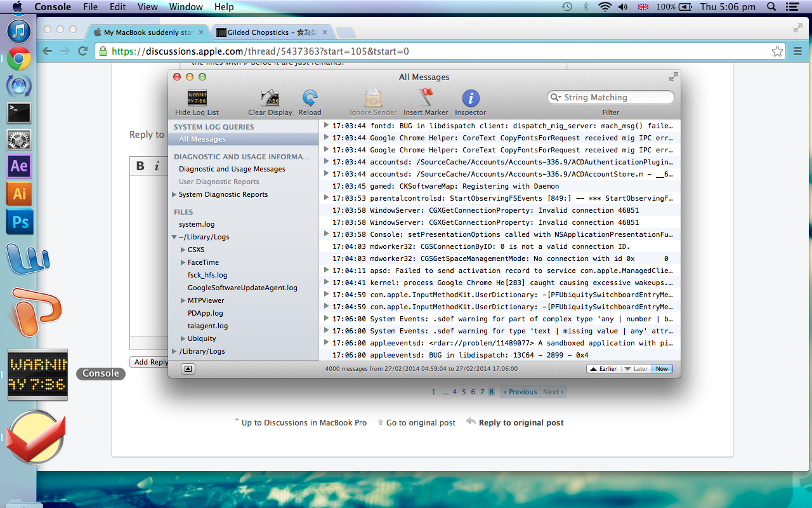Collapse the ~/Library/Logs folder
The height and width of the screenshot is (508, 812).
click(174, 237)
